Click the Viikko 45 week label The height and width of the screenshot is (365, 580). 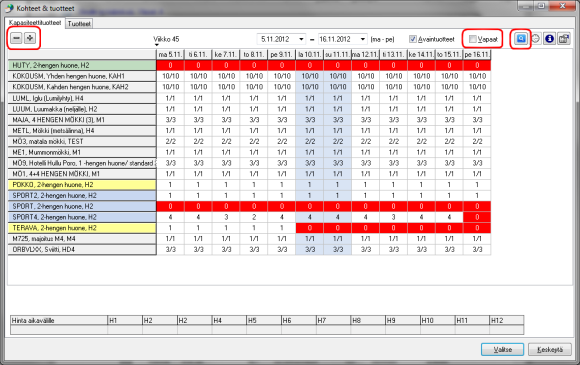pyautogui.click(x=166, y=39)
